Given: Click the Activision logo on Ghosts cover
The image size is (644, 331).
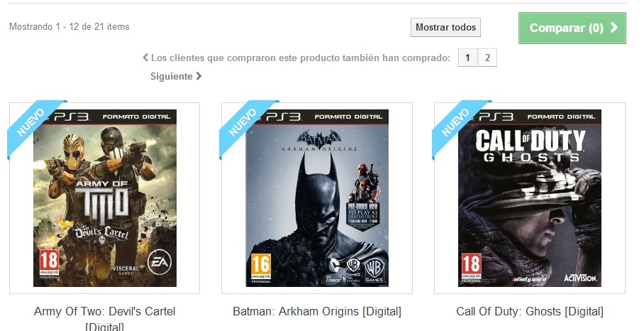Looking at the screenshot, I should click(x=580, y=278).
